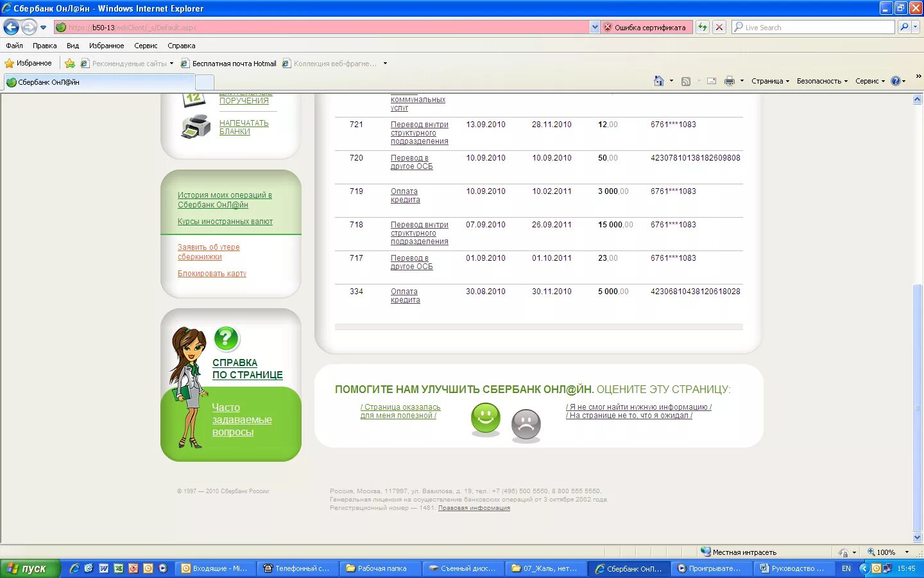Click the Home page house icon

[x=658, y=81]
